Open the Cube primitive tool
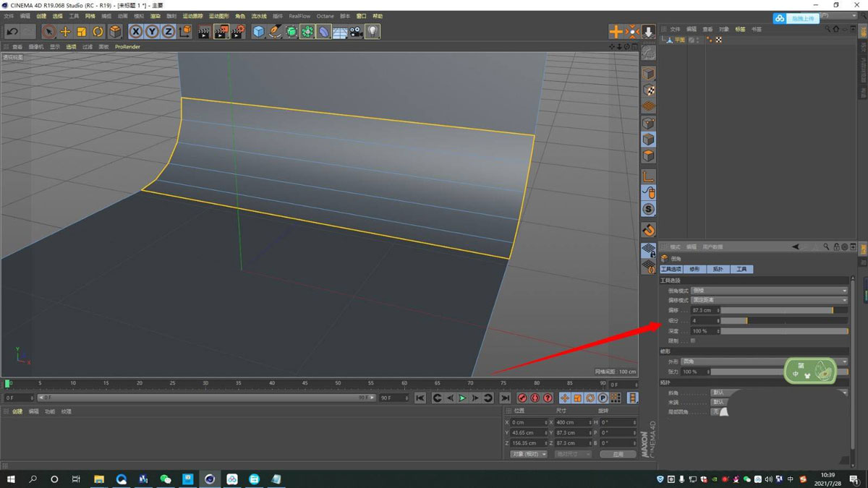This screenshot has width=868, height=488. tap(259, 31)
